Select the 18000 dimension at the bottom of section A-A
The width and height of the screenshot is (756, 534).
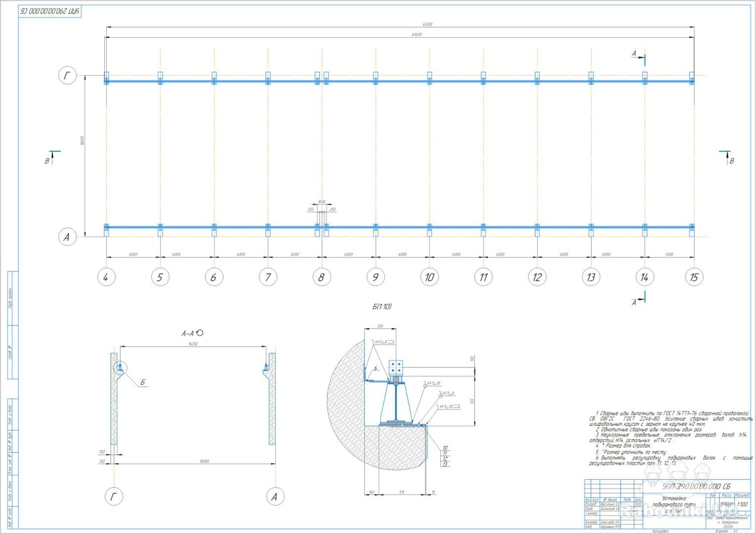tap(204, 461)
